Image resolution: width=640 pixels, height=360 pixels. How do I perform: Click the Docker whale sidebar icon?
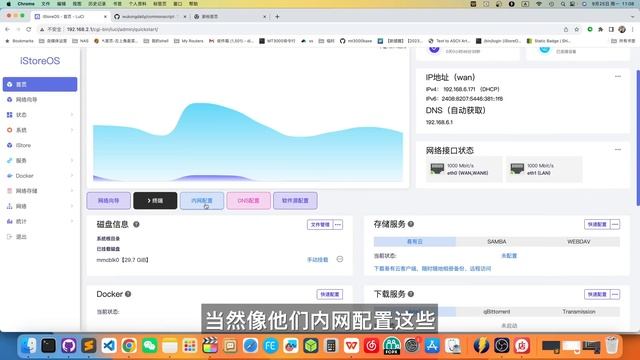pyautogui.click(x=9, y=176)
